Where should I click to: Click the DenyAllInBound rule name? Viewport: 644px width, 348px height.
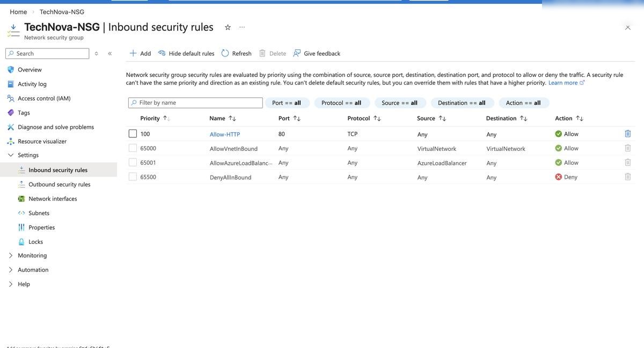click(230, 177)
